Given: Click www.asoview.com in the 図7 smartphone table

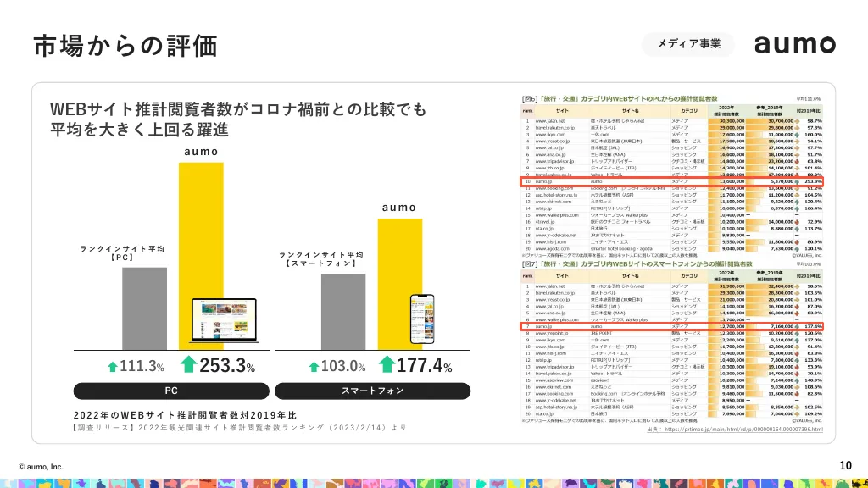Looking at the screenshot, I should click(x=553, y=380).
